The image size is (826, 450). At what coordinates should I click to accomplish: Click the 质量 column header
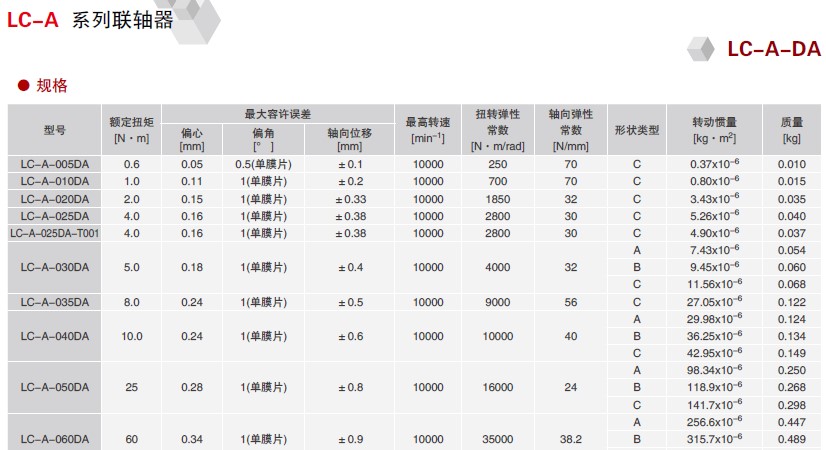pyautogui.click(x=791, y=129)
